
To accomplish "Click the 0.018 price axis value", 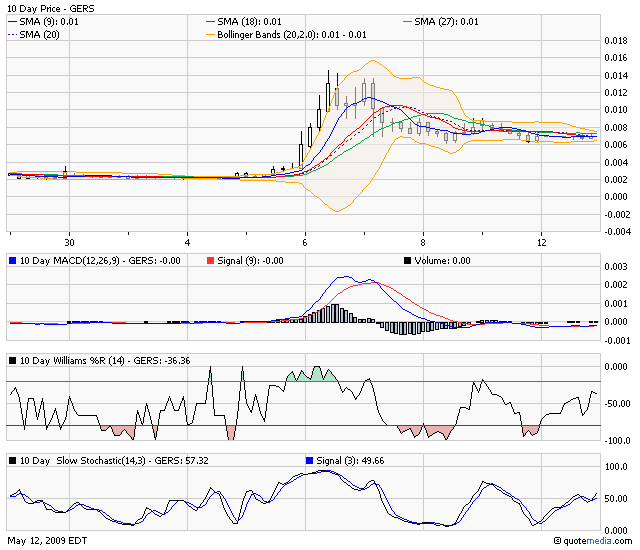I will pyautogui.click(x=616, y=40).
